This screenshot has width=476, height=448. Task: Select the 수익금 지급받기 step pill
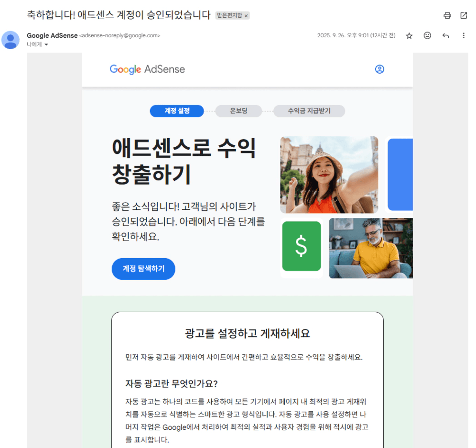tap(309, 111)
